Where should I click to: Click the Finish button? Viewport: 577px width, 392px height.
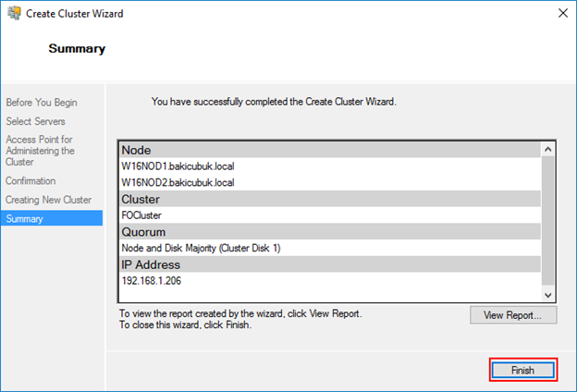(523, 370)
